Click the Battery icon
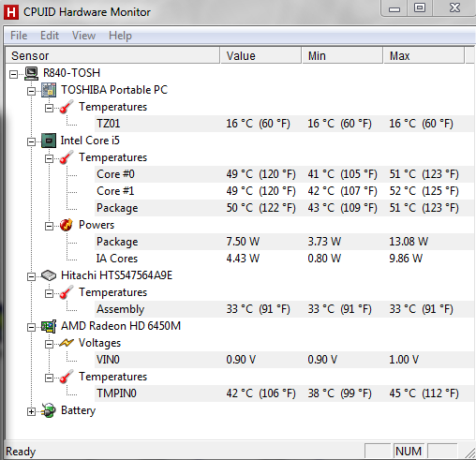Image resolution: width=476 pixels, height=460 pixels. [49, 410]
